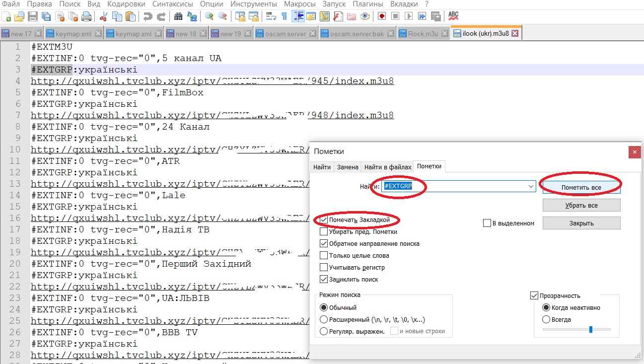644x364 pixels.
Task: Check the В выделенном option
Action: point(487,223)
